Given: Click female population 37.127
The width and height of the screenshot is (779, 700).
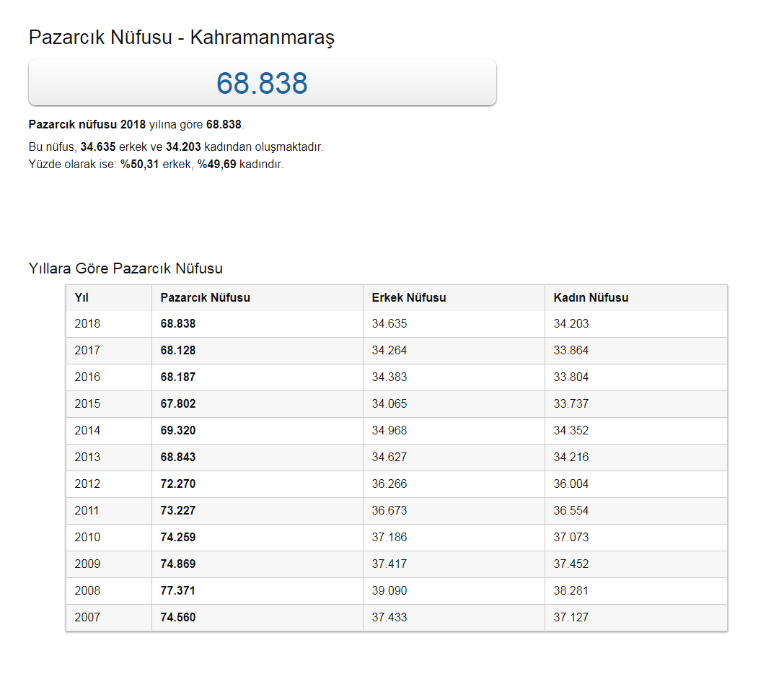Looking at the screenshot, I should click(571, 618).
